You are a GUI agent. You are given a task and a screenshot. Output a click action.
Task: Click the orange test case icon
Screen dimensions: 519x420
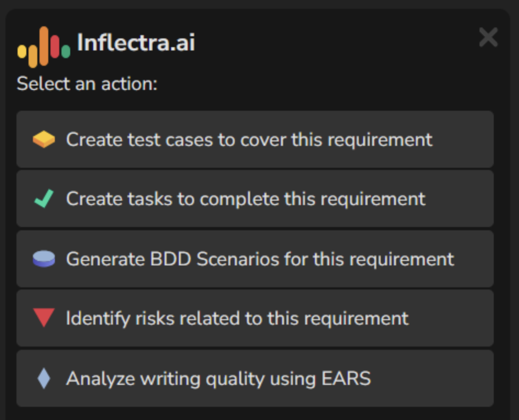click(44, 140)
